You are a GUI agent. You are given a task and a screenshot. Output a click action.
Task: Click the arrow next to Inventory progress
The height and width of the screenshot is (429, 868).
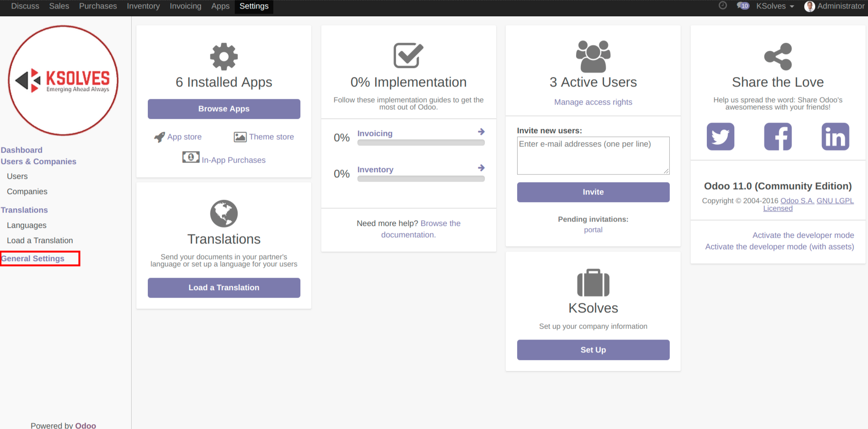(481, 168)
